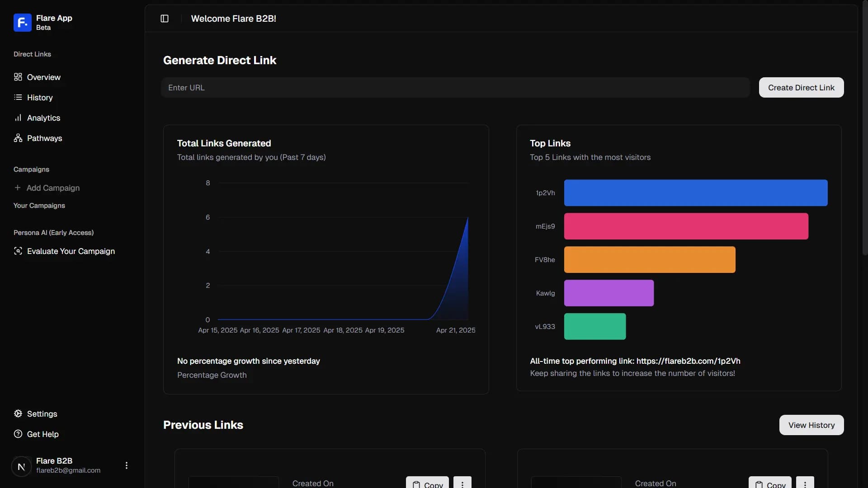Click the Apr 21, 2025 axis label

pyautogui.click(x=456, y=330)
